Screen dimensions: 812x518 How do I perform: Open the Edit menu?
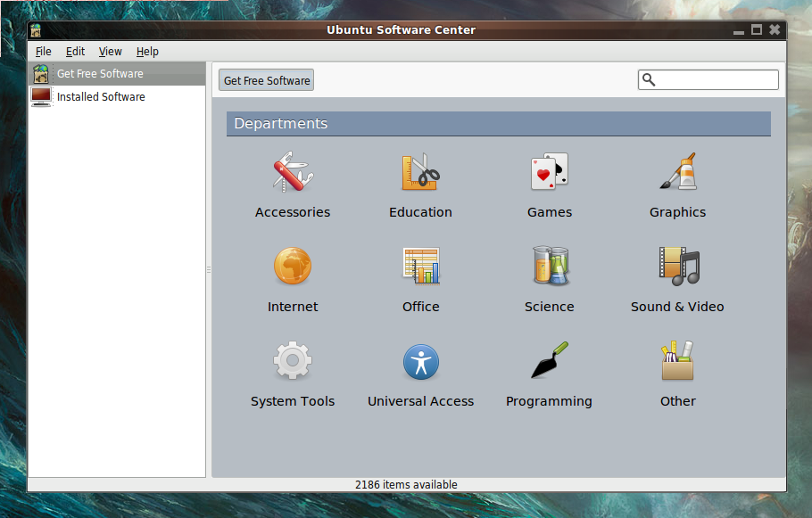pos(75,51)
